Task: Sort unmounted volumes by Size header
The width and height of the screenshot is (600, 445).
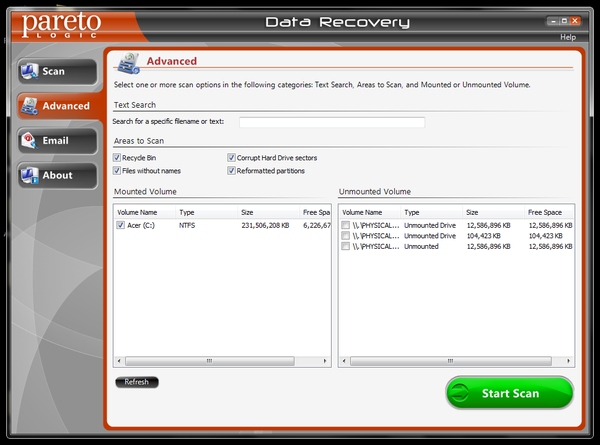Action: tap(494, 212)
